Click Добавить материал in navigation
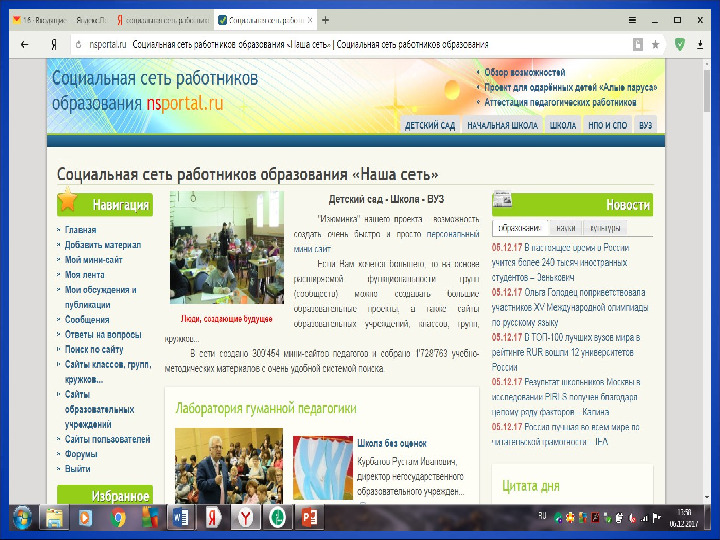720x540 pixels. [103, 245]
